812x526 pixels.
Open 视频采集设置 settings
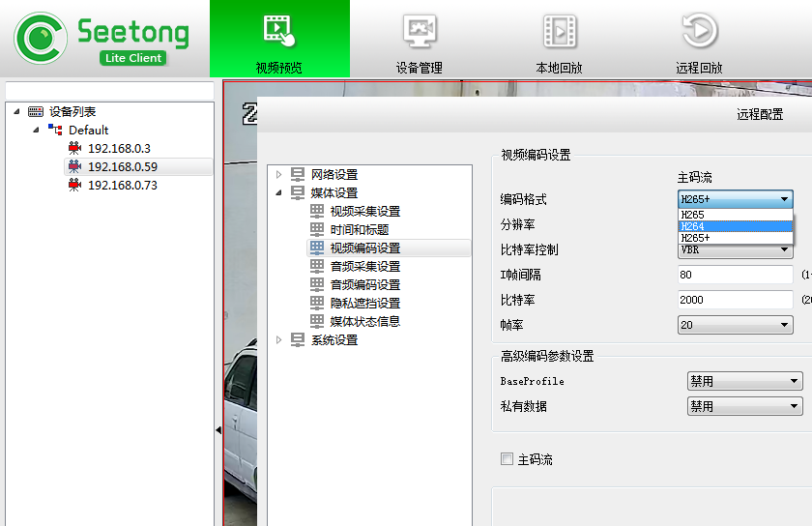pos(365,212)
